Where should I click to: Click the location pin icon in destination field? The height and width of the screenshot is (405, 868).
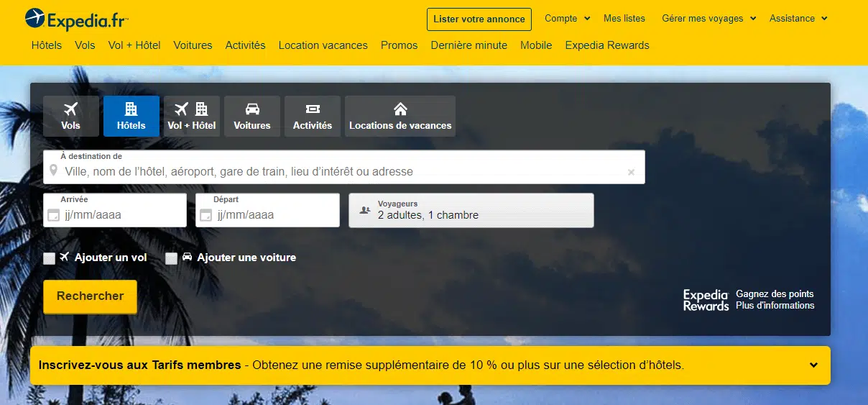[52, 171]
